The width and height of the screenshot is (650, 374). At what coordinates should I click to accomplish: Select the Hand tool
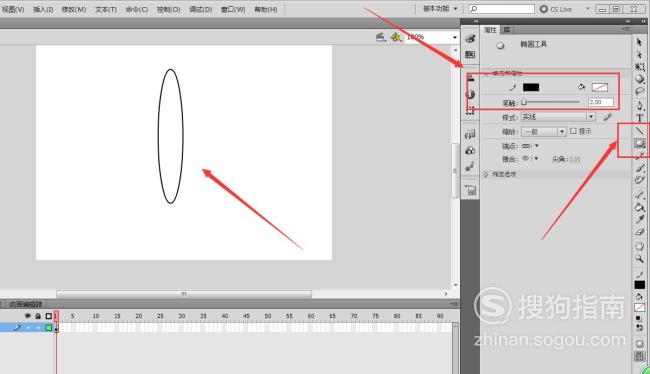click(x=640, y=246)
